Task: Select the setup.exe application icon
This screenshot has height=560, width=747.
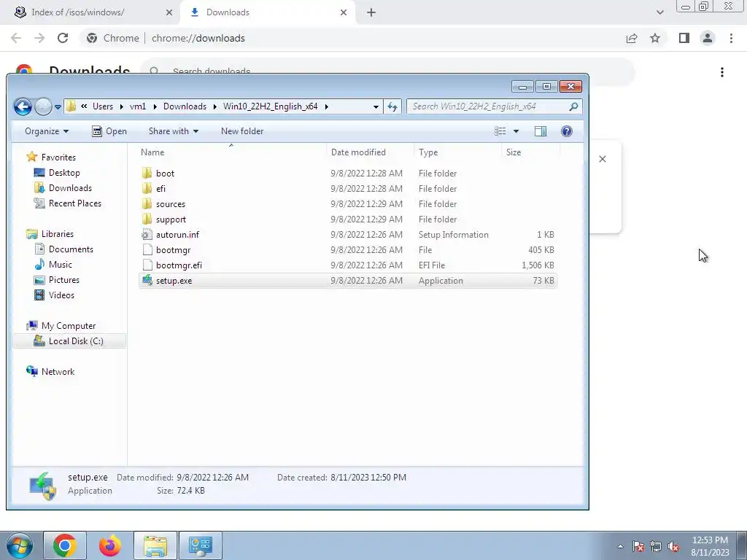Action: coord(147,281)
